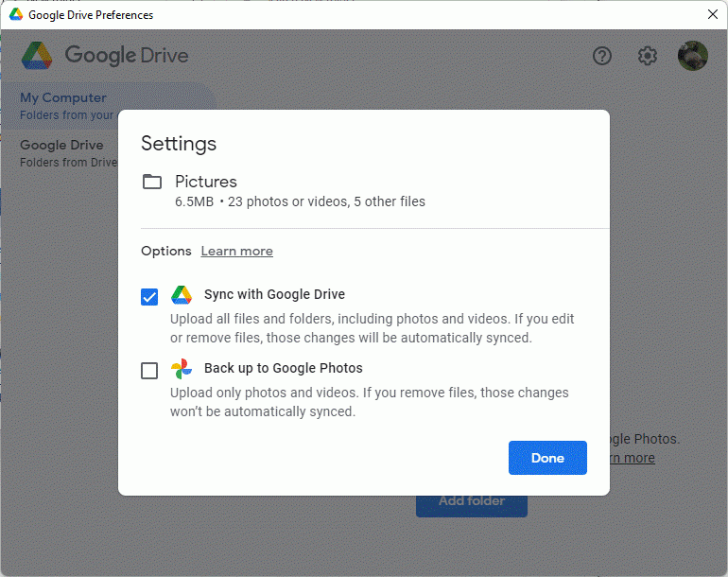Uncheck the Sync with Google Drive checkbox

pos(149,297)
